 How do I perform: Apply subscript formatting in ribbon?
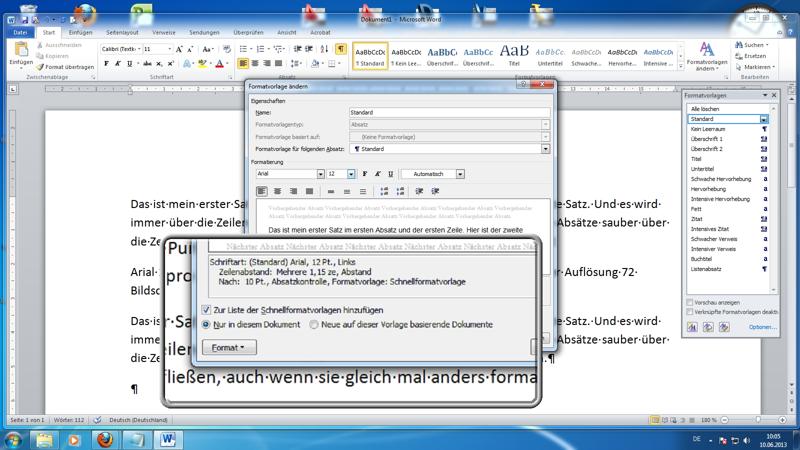(x=159, y=64)
